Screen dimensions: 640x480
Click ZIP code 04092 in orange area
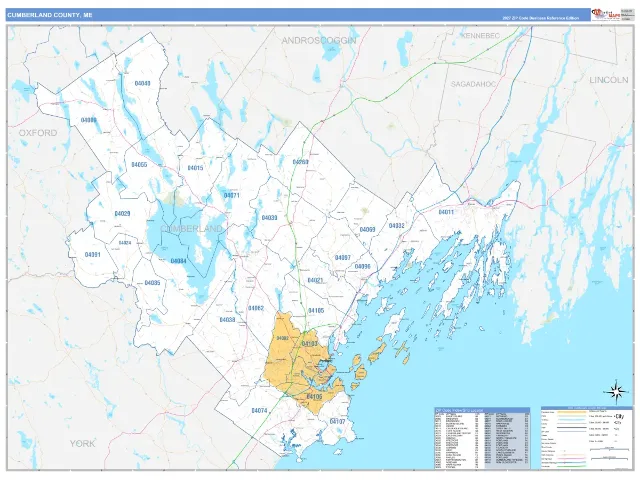point(282,338)
